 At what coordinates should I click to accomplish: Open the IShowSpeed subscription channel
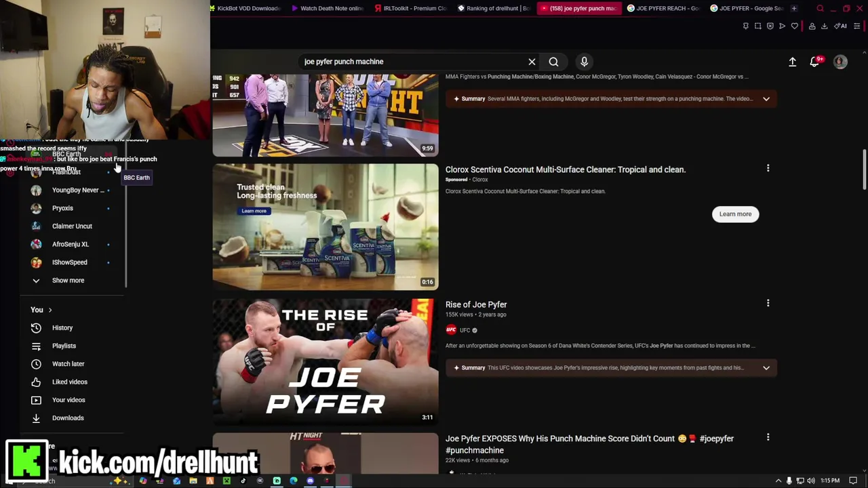[x=69, y=262]
